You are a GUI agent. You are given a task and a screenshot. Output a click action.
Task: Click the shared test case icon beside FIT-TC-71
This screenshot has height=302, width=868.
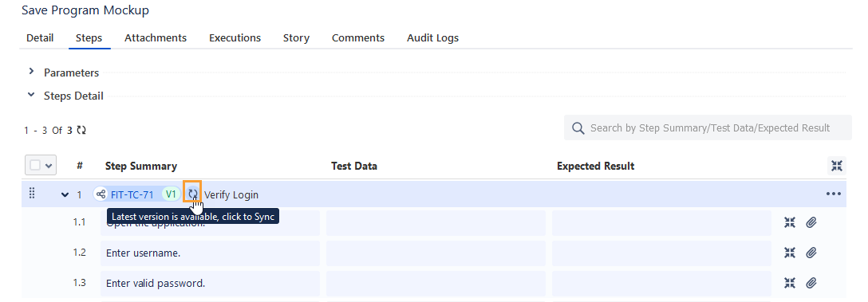(x=101, y=194)
